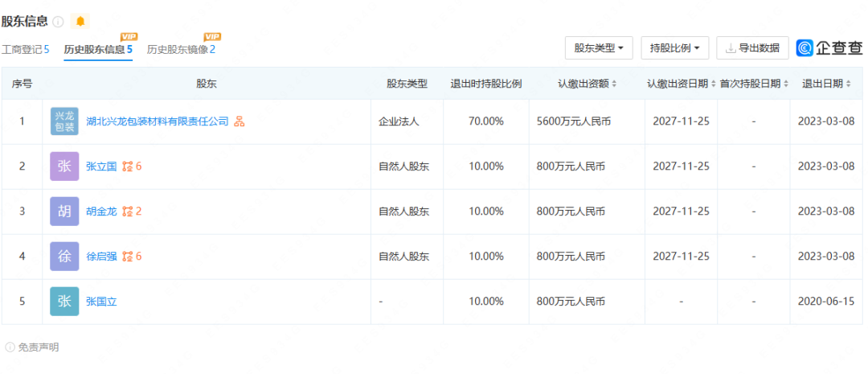Open shareholder link 张国立

[x=101, y=302]
